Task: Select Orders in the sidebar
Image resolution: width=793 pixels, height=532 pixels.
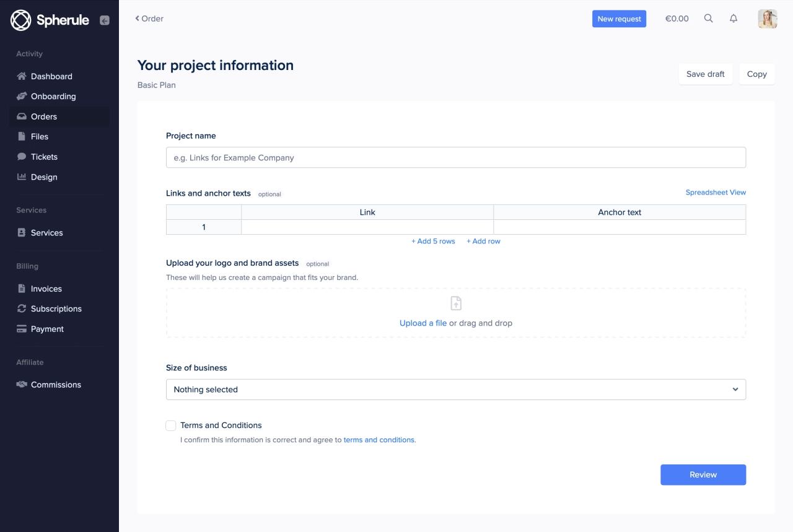Action: point(59,116)
